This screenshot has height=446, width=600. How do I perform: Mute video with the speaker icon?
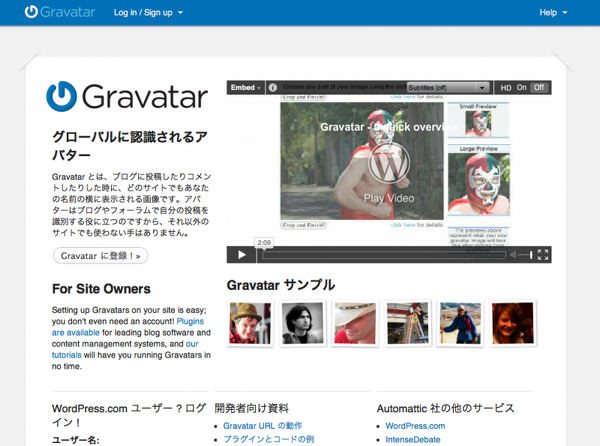[513, 255]
